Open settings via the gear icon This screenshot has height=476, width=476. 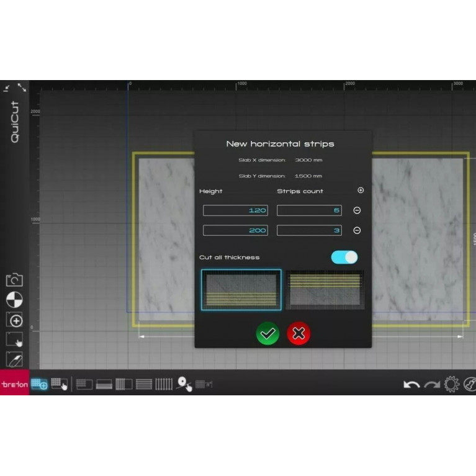click(x=451, y=385)
